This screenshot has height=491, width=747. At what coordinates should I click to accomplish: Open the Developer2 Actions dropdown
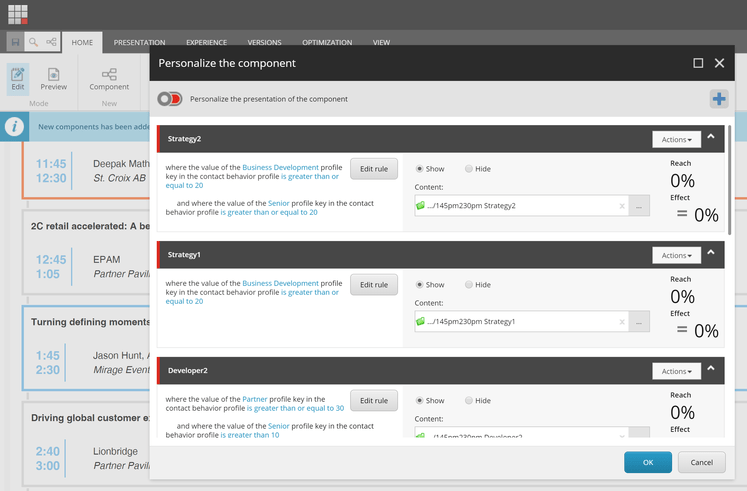[676, 371]
